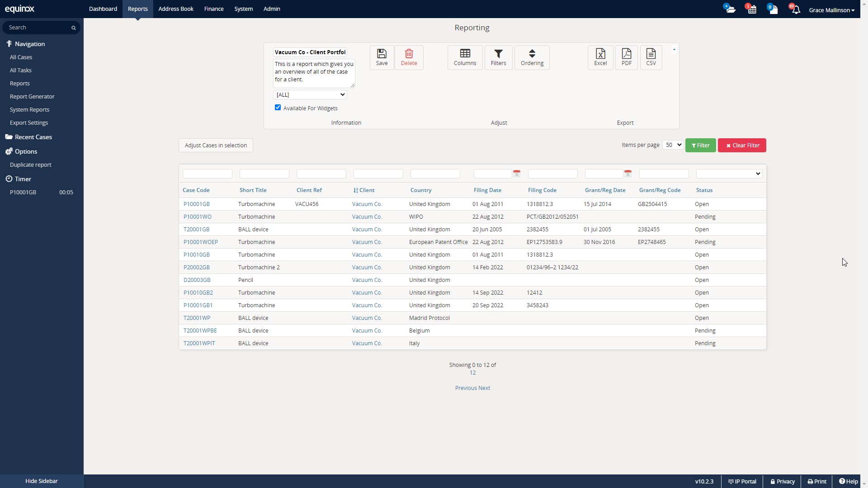Export the report as PDF

pyautogui.click(x=626, y=57)
